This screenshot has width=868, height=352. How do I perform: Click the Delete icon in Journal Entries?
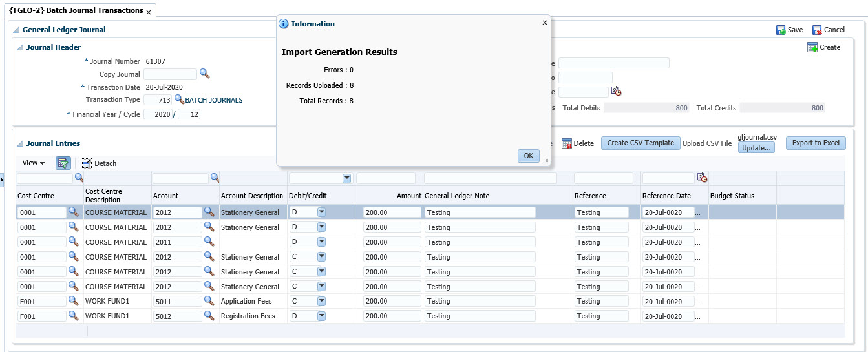coord(567,143)
